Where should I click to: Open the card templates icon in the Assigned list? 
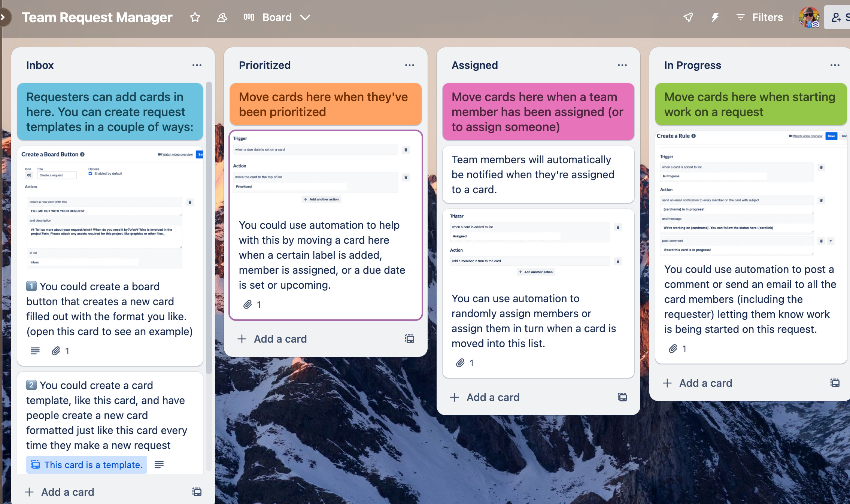[x=622, y=397]
